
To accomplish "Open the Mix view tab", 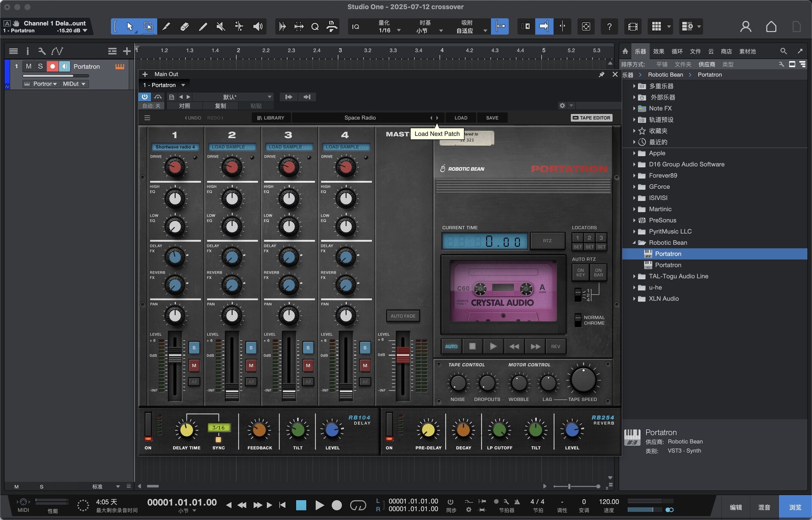I will 764,507.
